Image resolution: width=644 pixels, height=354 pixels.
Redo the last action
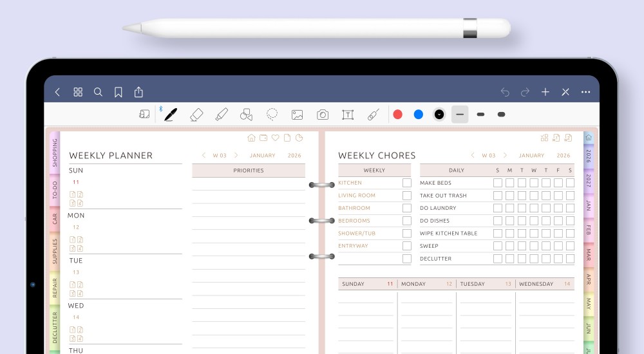click(526, 92)
